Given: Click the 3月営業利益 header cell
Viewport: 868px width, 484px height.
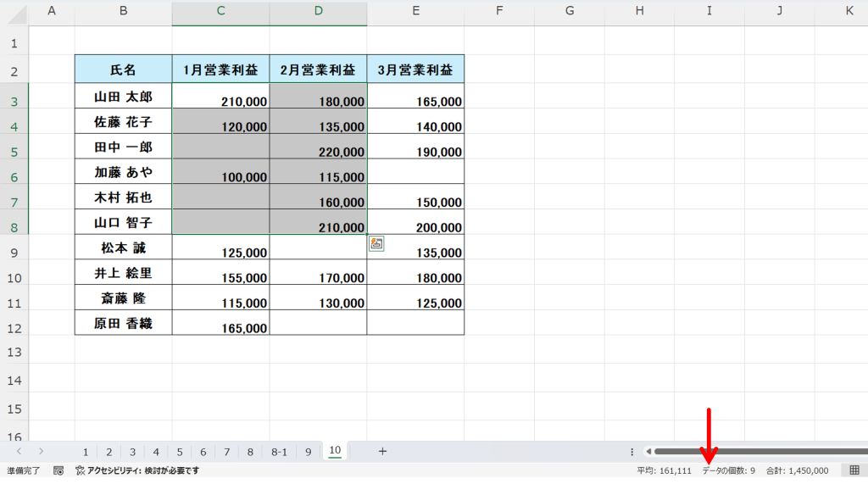Looking at the screenshot, I should coord(415,70).
